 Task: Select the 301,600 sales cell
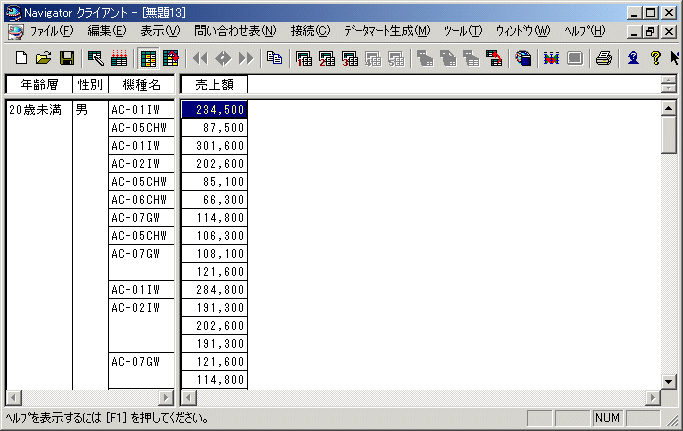214,146
